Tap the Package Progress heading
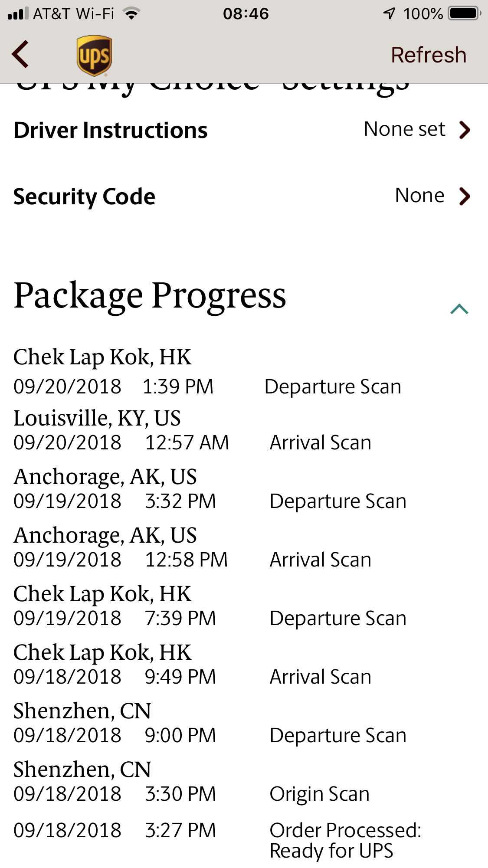This screenshot has width=488, height=868. [x=150, y=296]
